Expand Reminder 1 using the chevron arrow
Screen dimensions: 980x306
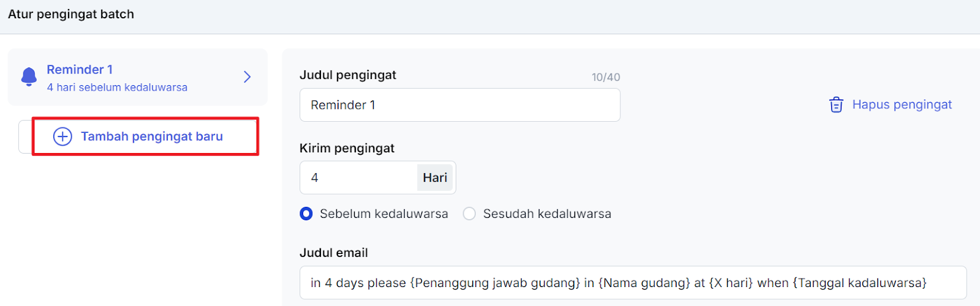point(247,77)
